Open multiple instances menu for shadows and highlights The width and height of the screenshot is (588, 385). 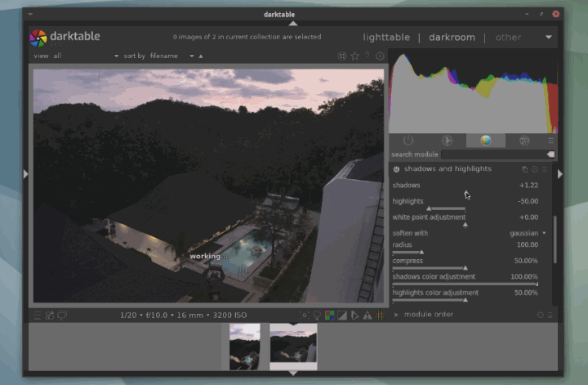pyautogui.click(x=525, y=169)
